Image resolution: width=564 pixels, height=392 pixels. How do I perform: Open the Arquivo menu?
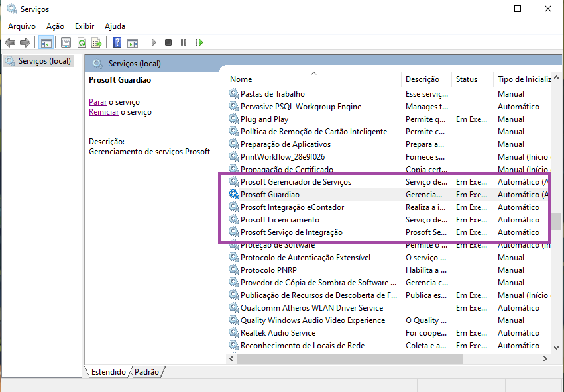(22, 26)
